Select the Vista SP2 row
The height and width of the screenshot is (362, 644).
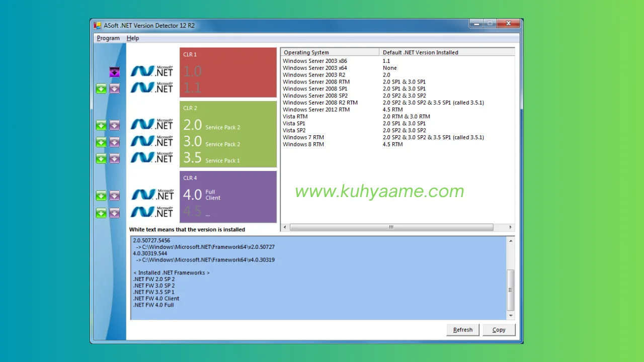tap(397, 130)
